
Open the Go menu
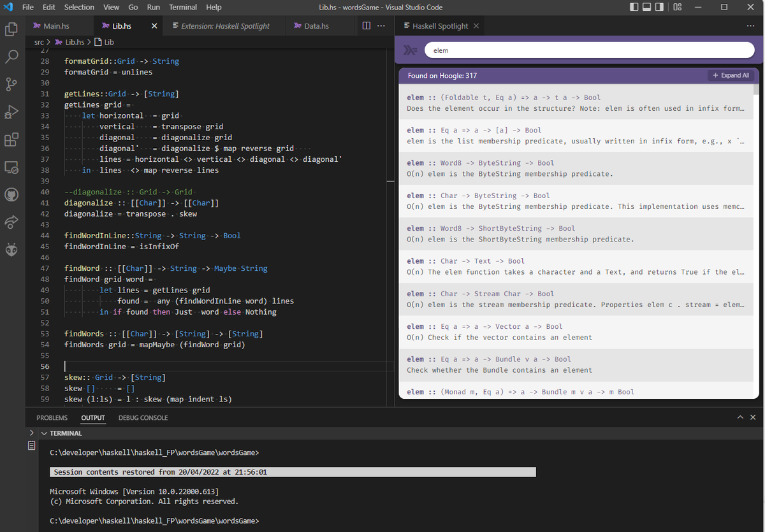point(133,7)
